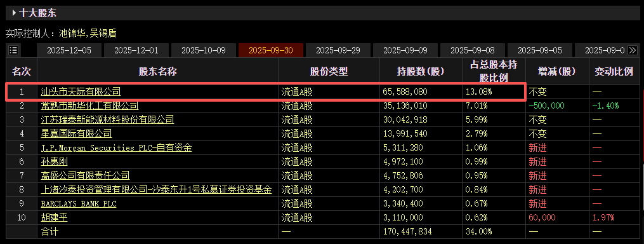Click the 60,000 increase value
Image resolution: width=644 pixels, height=244 pixels.
[x=542, y=218]
